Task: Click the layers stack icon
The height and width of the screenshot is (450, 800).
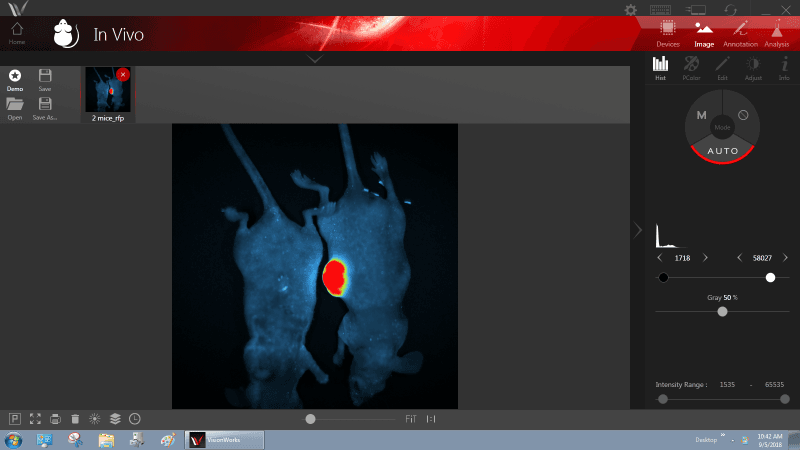Action: [115, 419]
